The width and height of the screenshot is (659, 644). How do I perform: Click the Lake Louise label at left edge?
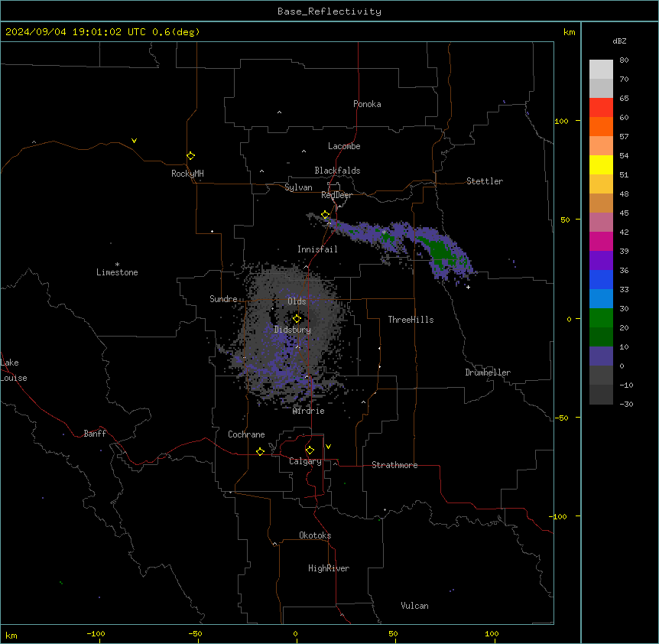[14, 370]
